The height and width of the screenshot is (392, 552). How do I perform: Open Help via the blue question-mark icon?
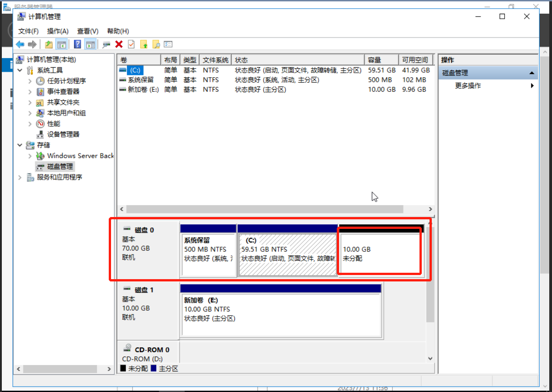(78, 44)
